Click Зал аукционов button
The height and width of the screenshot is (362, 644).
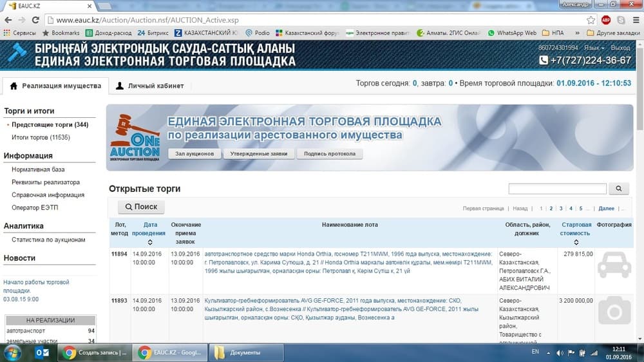click(194, 154)
